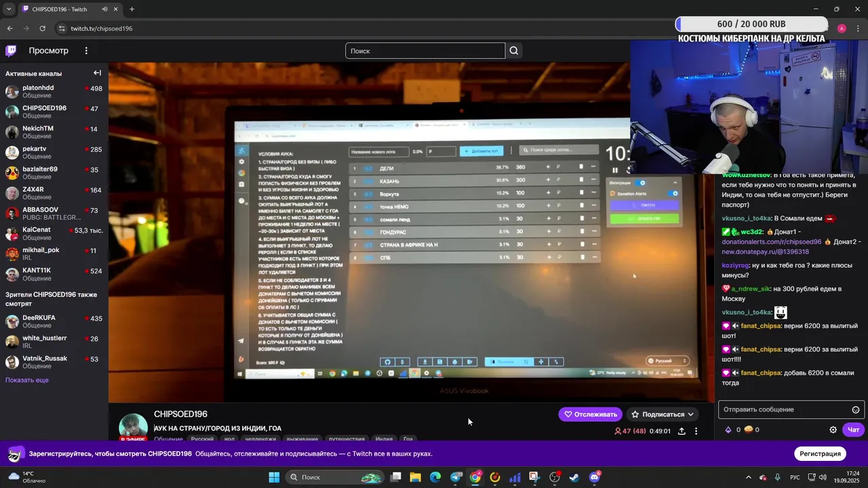Open the stream's more options menu
Image resolution: width=868 pixels, height=488 pixels.
pos(696,431)
